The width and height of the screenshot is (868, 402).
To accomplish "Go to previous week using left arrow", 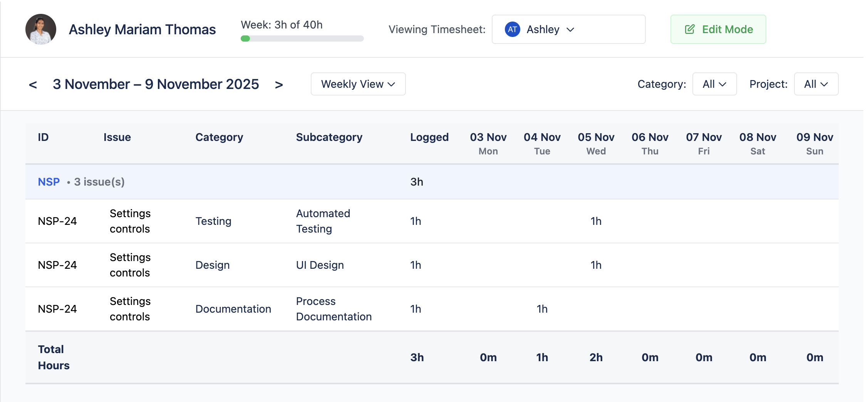I will tap(33, 85).
